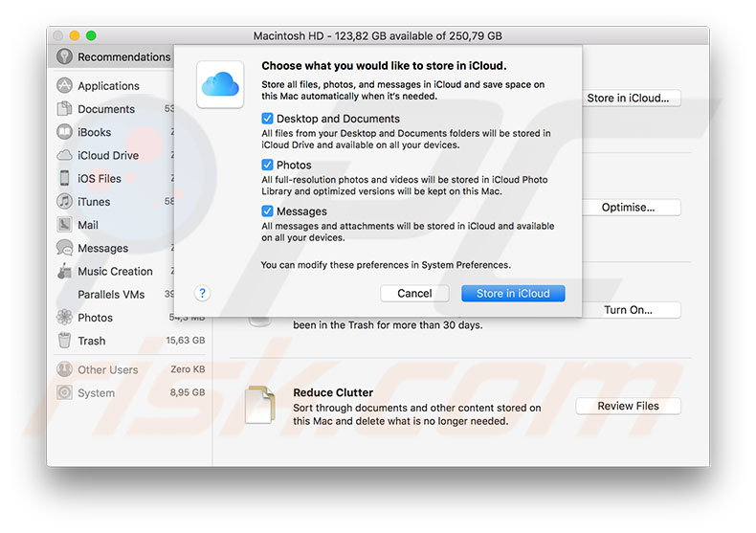The image size is (756, 533).
Task: Select Trash label in sidebar
Action: 92,341
